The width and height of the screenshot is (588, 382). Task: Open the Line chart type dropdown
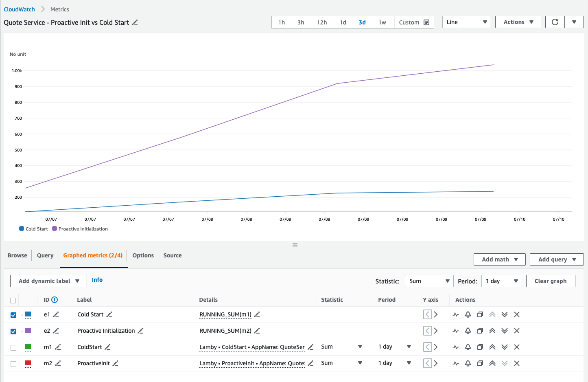466,22
